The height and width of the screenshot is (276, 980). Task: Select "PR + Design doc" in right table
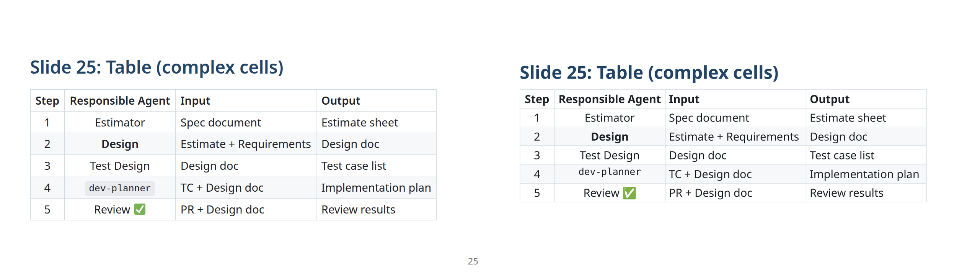[710, 193]
